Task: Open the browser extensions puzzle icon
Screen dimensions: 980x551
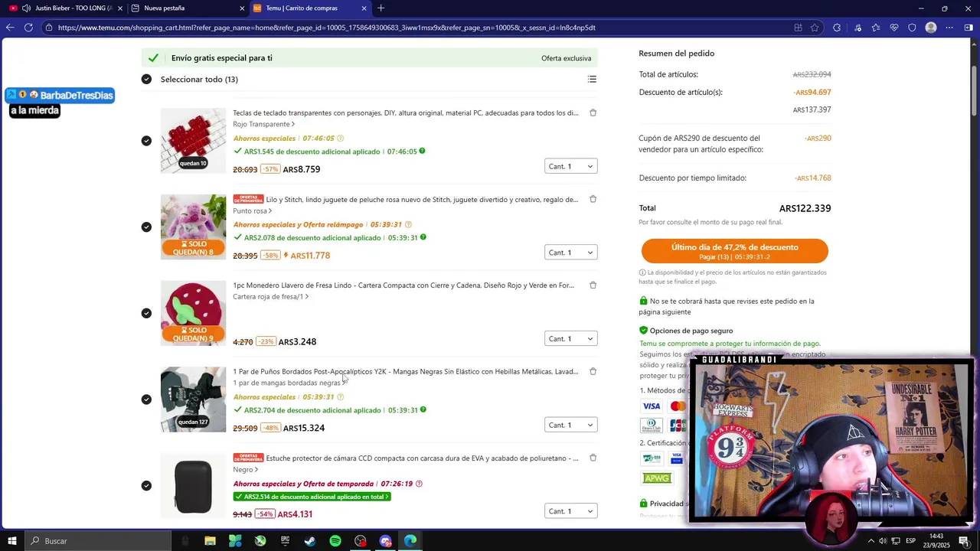Action: (x=837, y=28)
